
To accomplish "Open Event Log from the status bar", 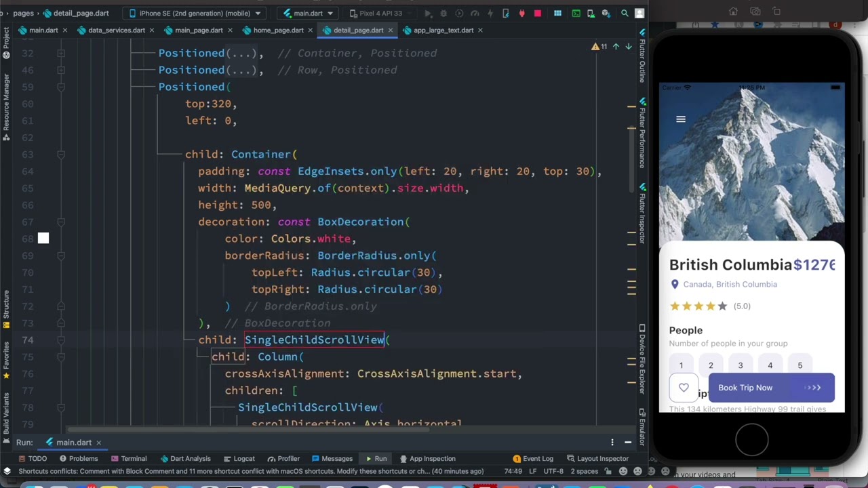I will [x=533, y=459].
